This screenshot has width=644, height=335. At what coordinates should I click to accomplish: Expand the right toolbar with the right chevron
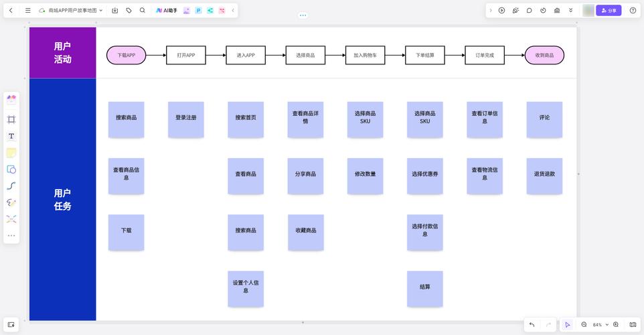(491, 10)
